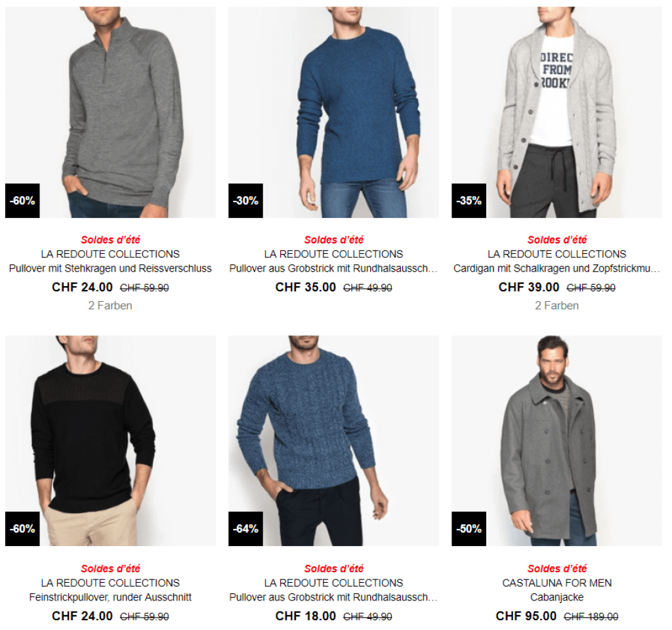
Task: Click the -64% discount badge
Action: 245,529
